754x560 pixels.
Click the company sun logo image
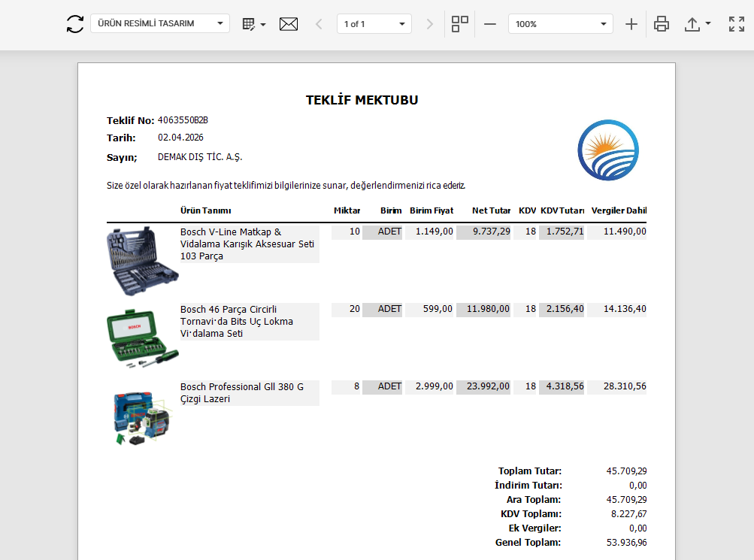[x=608, y=150]
